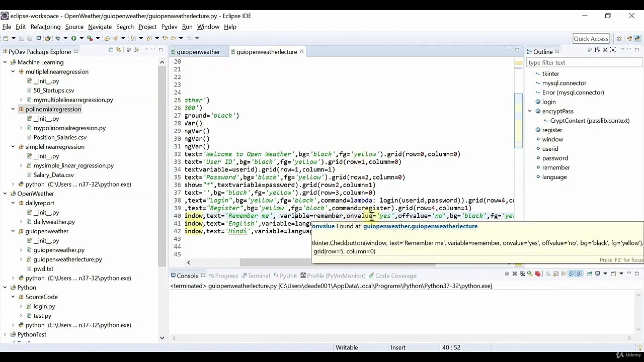The height and width of the screenshot is (362, 644).
Task: Collapse the OpenWeather project node
Action: [5, 194]
